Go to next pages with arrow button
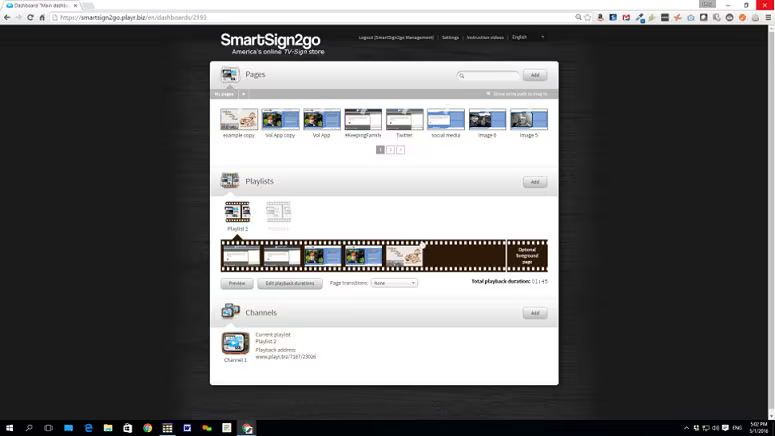 coord(400,150)
